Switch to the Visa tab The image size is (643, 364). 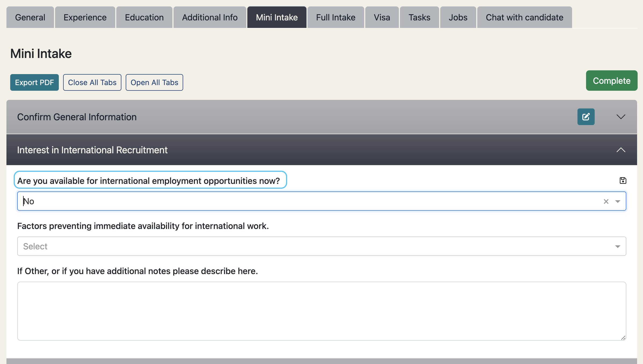pos(382,17)
